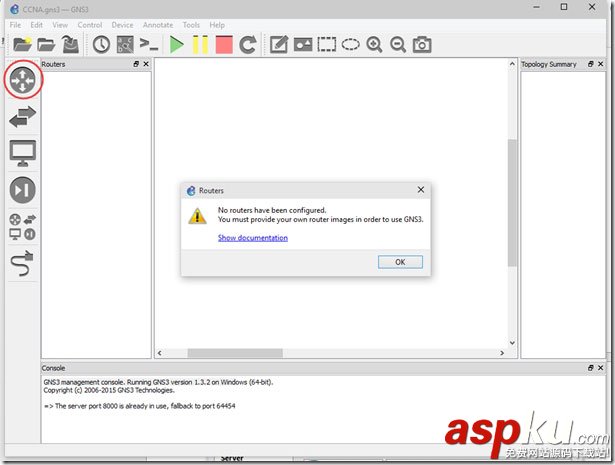The width and height of the screenshot is (615, 465).
Task: Browse security devices icon
Action: point(23,190)
